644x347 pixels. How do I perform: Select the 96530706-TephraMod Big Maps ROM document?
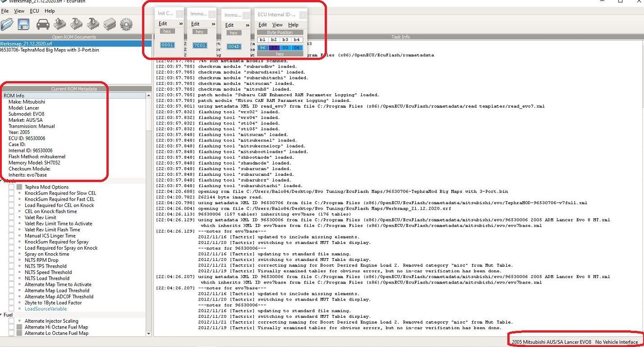pos(49,50)
